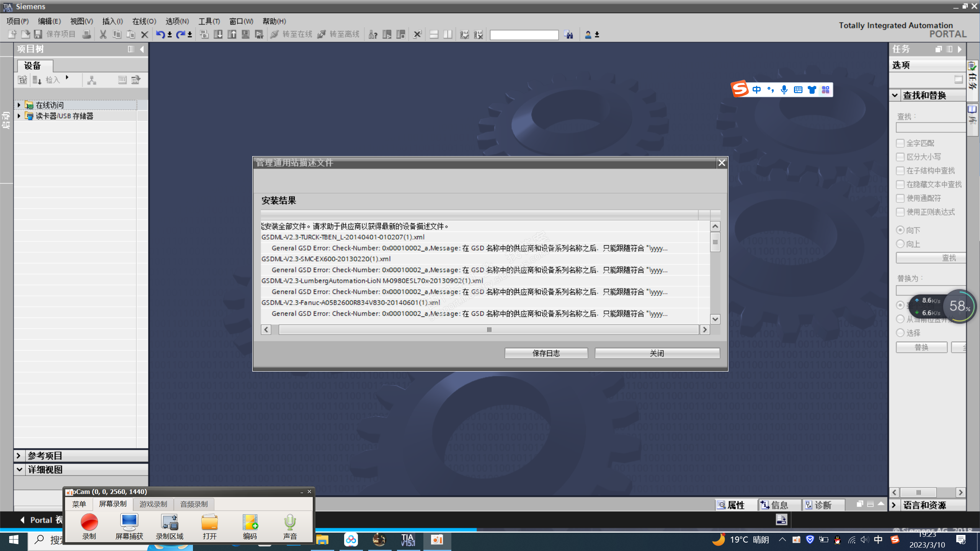Open the Online menu
Viewport: 980px width, 551px height.
[x=144, y=21]
